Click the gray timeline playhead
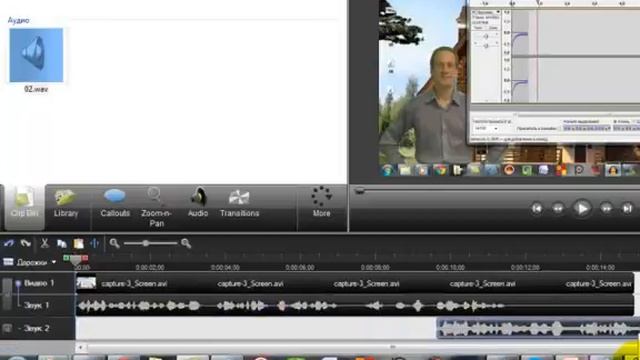 [76, 260]
